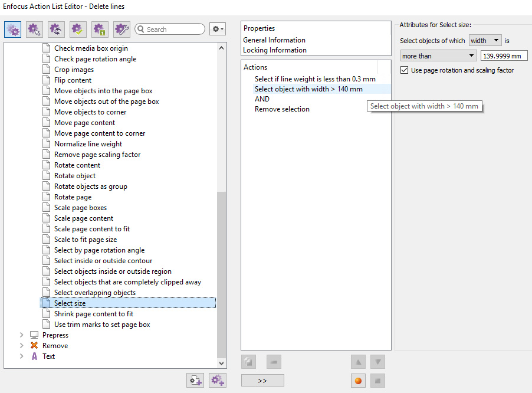Viewport: 532px width, 393px height.
Task: Click the action list vertical scrollbar thumb
Action: point(222,274)
